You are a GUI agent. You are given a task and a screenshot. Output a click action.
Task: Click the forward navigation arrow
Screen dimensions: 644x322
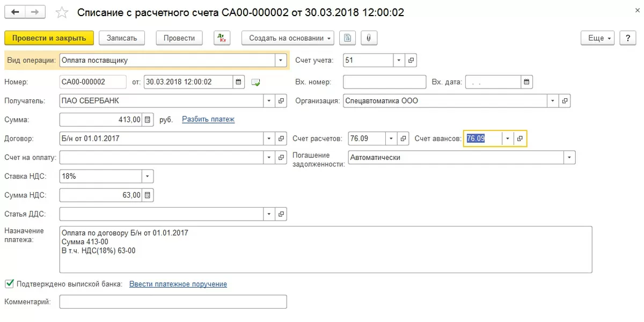35,12
